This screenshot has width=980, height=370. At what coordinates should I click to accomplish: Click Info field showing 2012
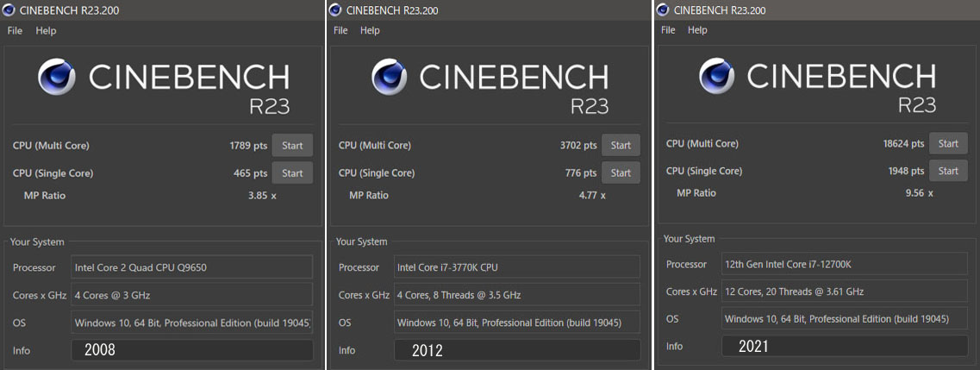click(x=517, y=350)
